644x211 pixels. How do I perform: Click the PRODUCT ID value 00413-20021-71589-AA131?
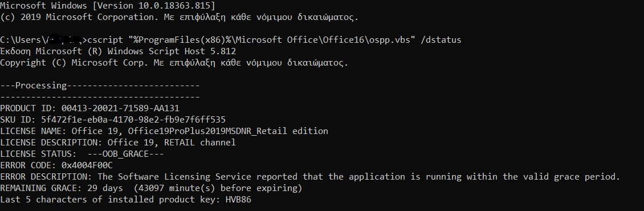coord(120,108)
